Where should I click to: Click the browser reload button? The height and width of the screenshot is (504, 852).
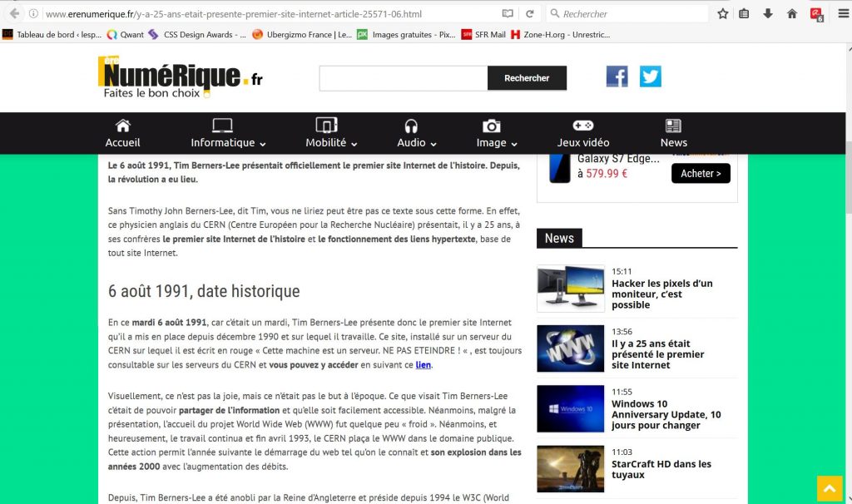click(x=529, y=14)
